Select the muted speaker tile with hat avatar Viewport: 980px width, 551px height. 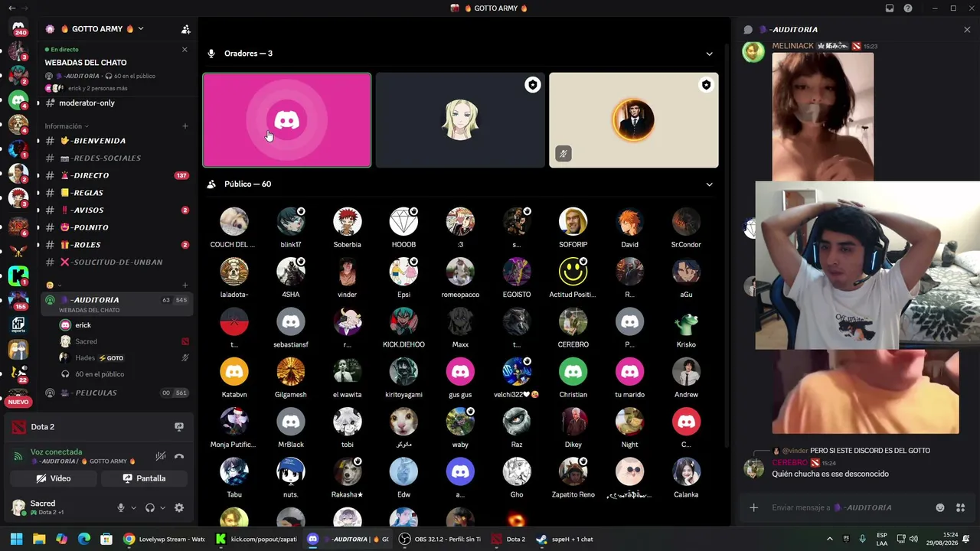tap(634, 120)
